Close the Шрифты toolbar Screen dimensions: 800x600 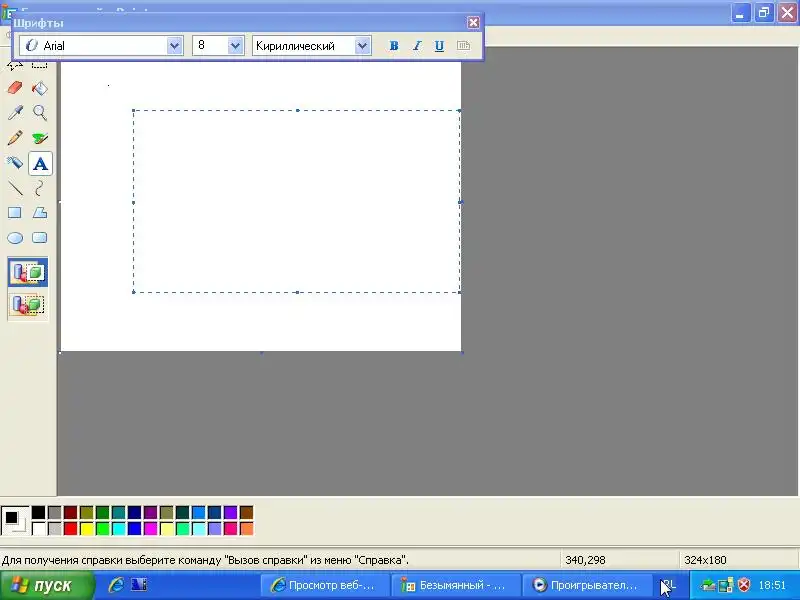473,22
